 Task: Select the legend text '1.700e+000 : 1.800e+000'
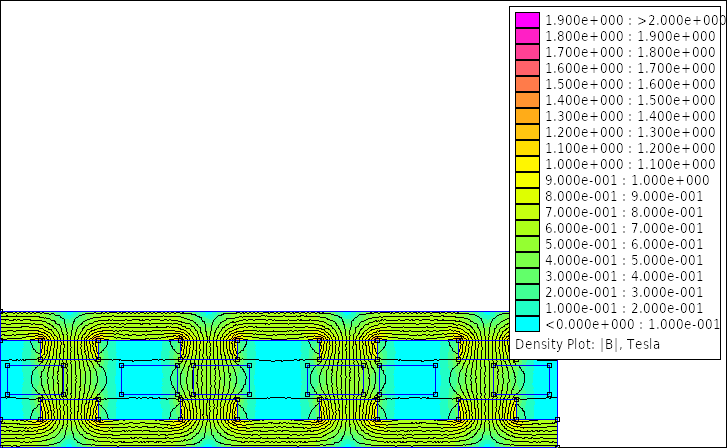click(630, 52)
